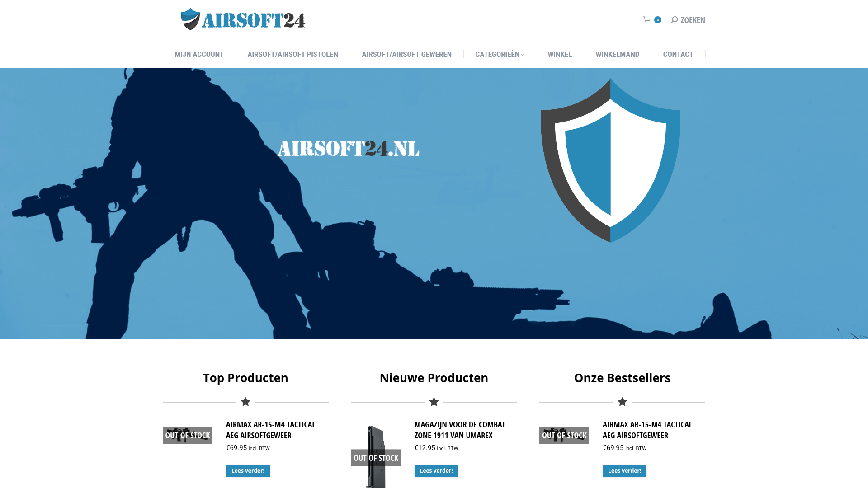Open the Contact page
This screenshot has width=868, height=488.
point(678,54)
